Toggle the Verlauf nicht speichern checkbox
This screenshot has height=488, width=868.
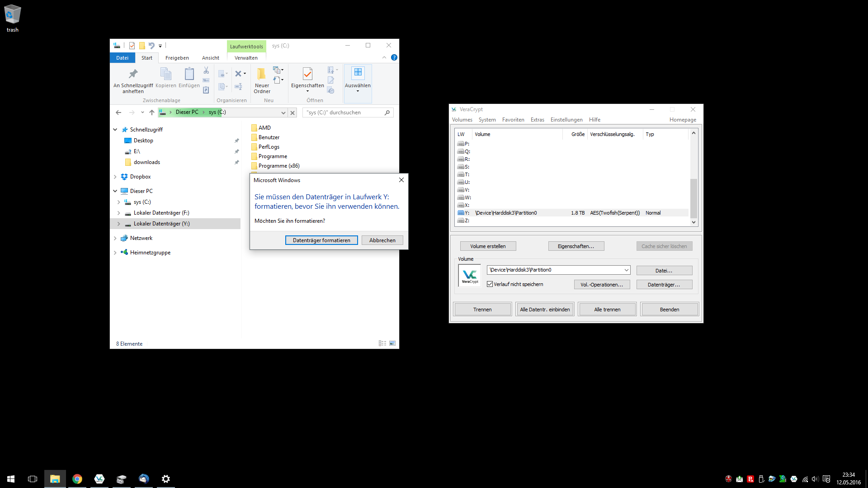(x=490, y=284)
